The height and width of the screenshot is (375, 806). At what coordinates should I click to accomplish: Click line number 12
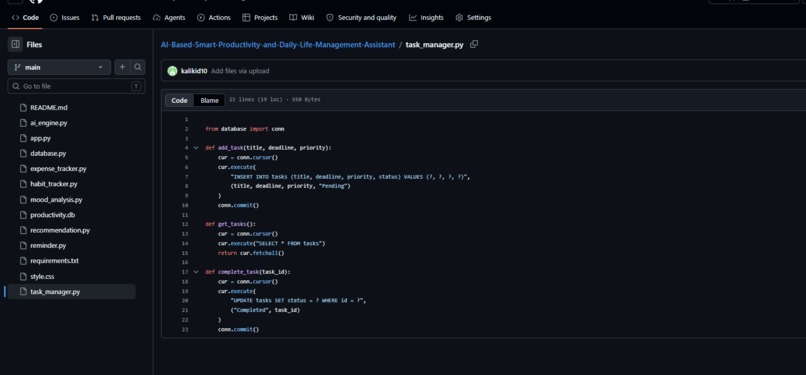[185, 224]
